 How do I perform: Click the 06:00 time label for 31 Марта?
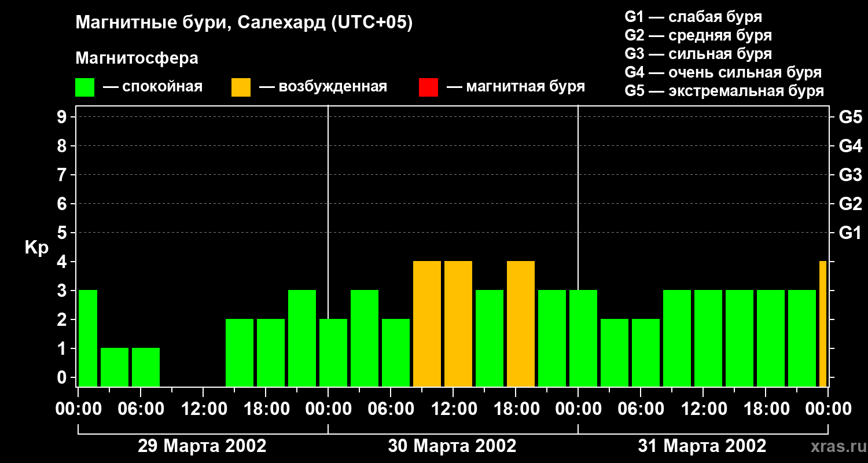click(641, 409)
